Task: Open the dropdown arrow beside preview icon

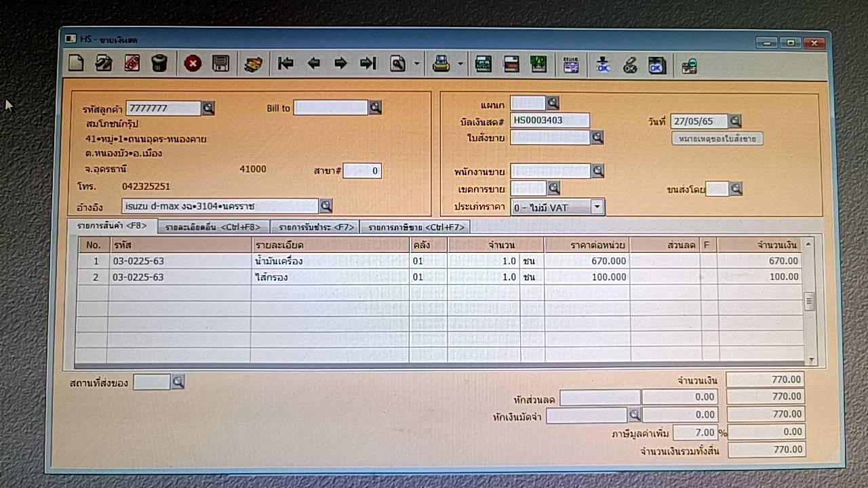Action: (x=417, y=65)
